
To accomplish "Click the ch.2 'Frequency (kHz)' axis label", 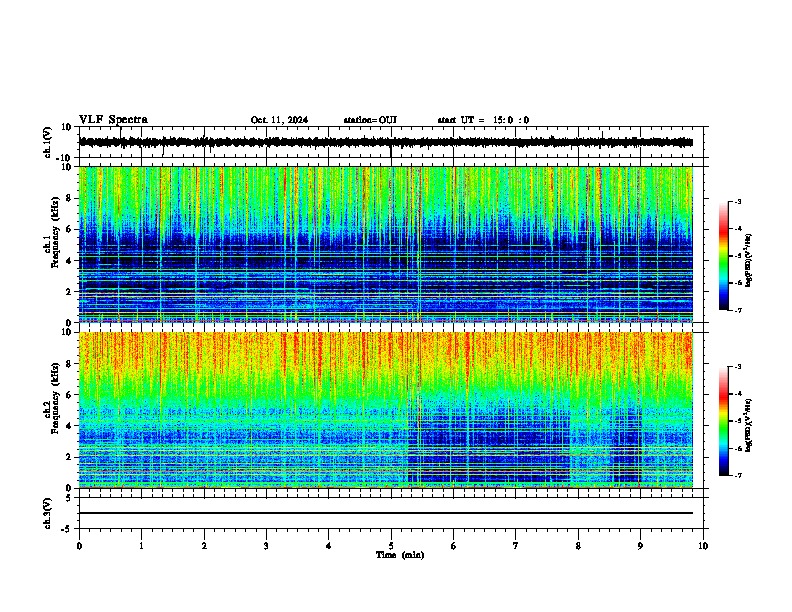I will tap(55, 398).
